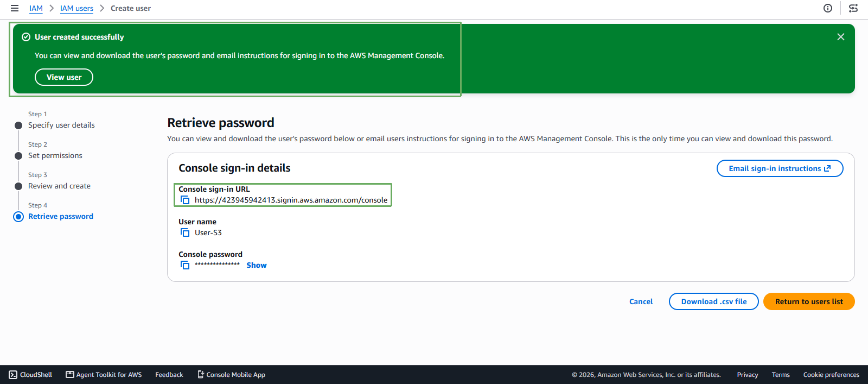Open the Console Mobile App link
The height and width of the screenshot is (384, 868).
(231, 375)
